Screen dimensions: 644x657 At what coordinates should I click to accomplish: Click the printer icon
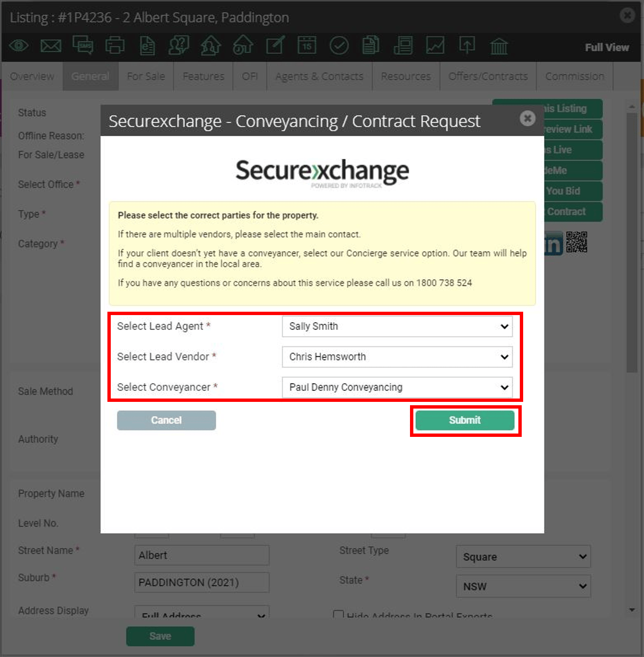click(x=115, y=46)
